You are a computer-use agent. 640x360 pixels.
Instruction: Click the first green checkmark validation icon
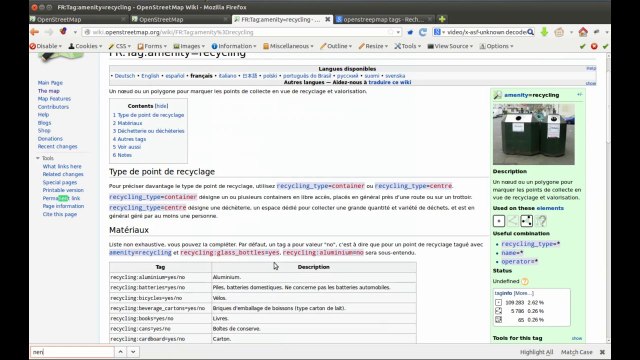[x=582, y=46]
